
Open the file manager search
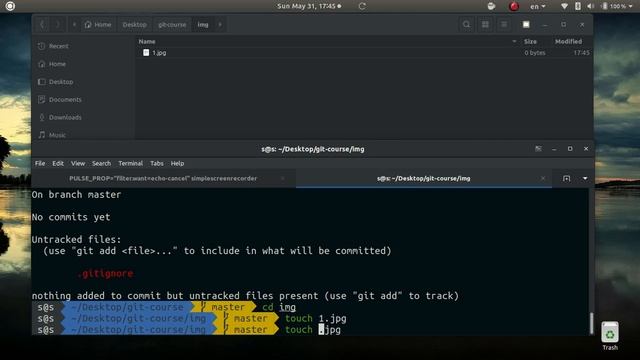[x=466, y=24]
